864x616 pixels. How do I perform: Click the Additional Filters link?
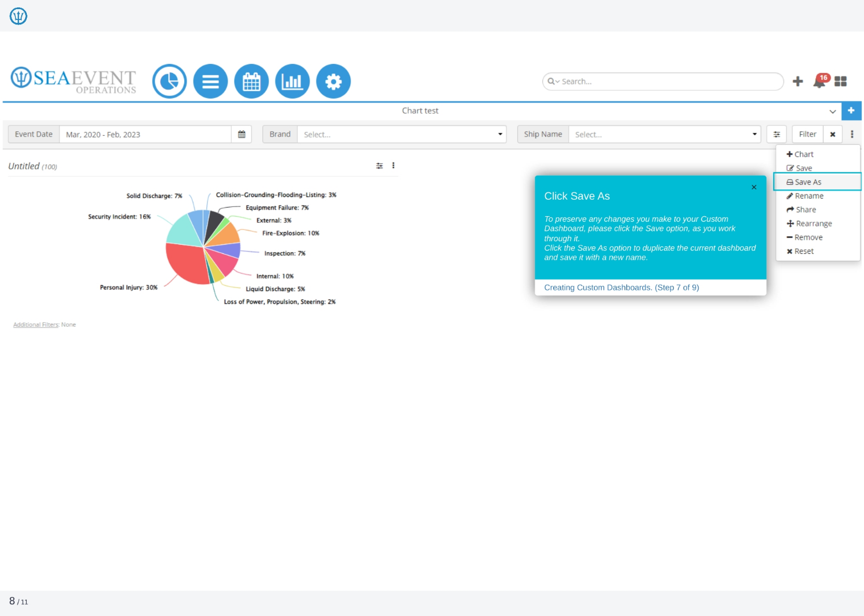pos(36,325)
